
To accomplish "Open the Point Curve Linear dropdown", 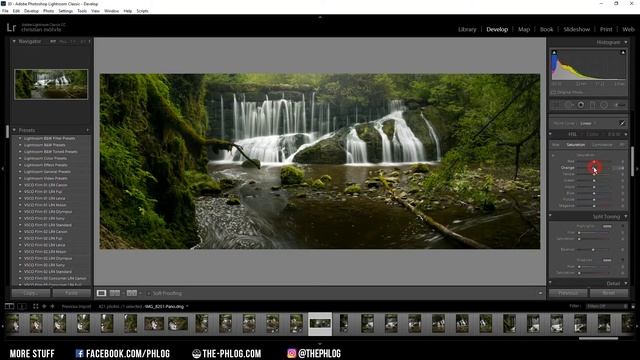I will [588, 123].
